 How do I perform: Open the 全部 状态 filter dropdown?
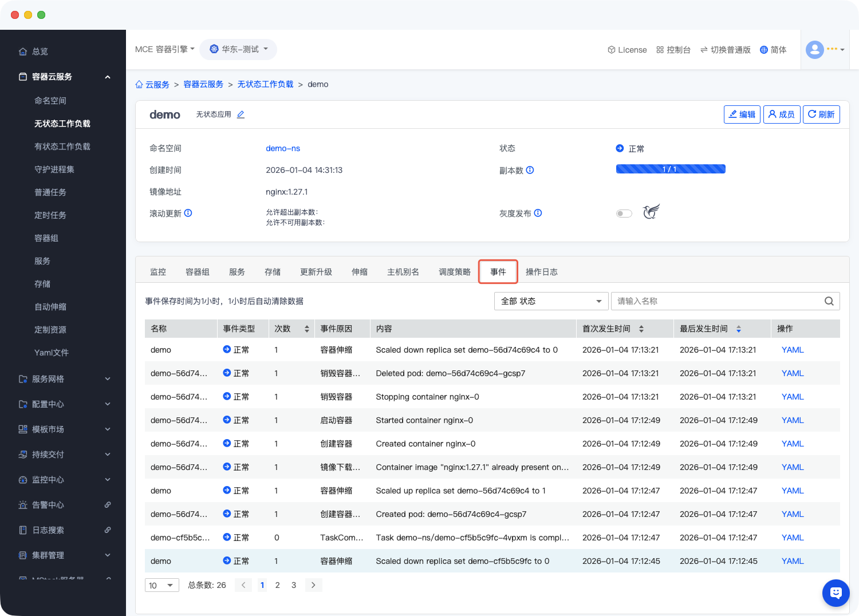[550, 301]
